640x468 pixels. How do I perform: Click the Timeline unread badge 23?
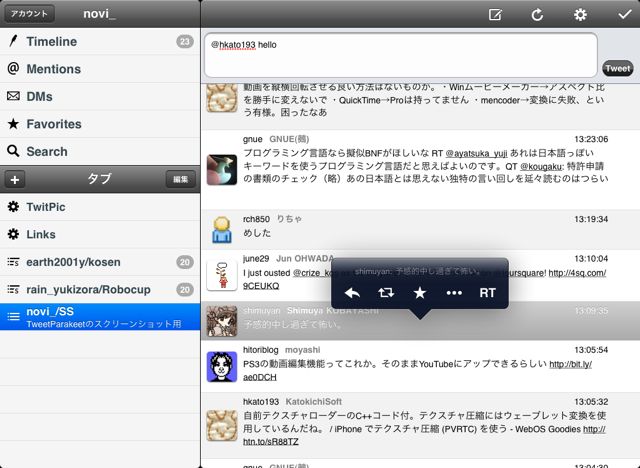(185, 41)
